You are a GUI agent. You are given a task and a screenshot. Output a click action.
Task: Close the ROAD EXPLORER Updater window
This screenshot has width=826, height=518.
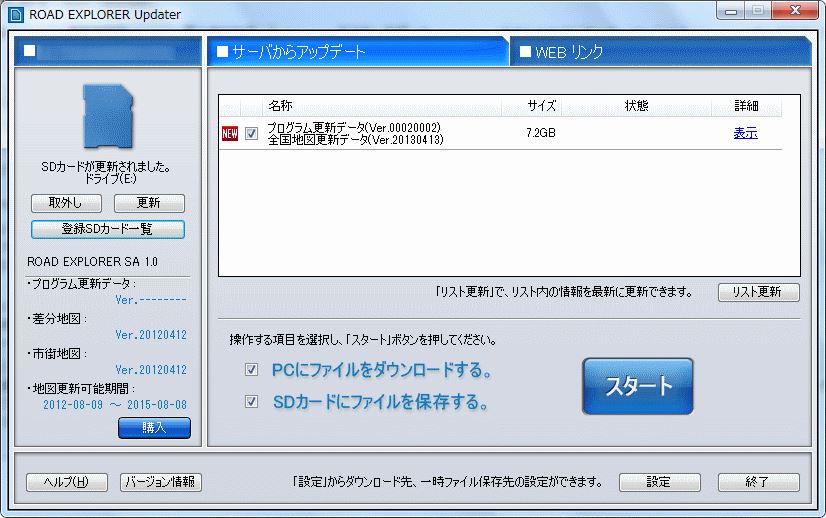(x=795, y=11)
